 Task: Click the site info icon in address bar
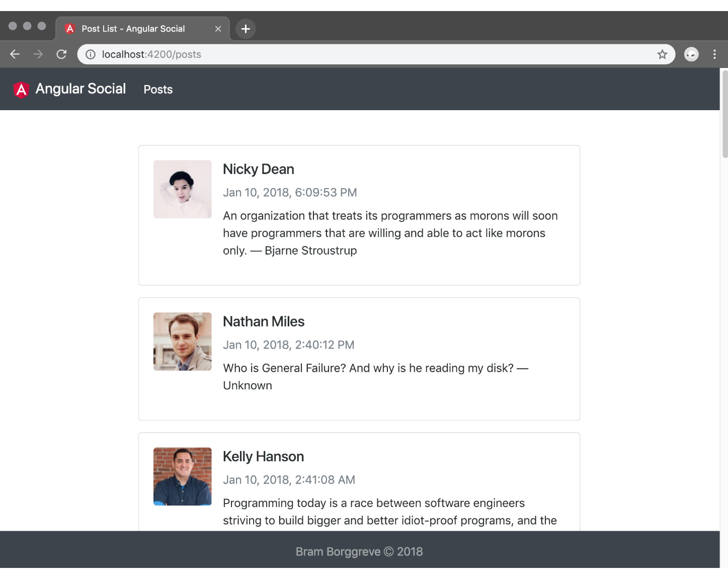[x=91, y=54]
